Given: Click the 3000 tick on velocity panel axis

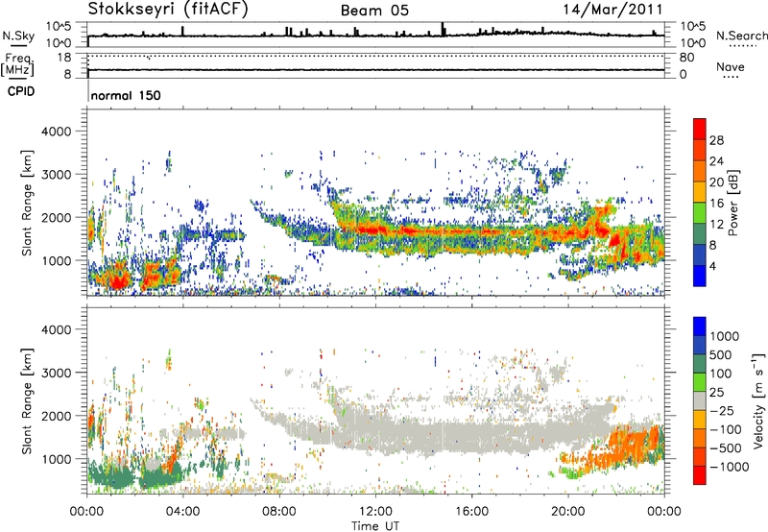Looking at the screenshot, I should point(57,373).
